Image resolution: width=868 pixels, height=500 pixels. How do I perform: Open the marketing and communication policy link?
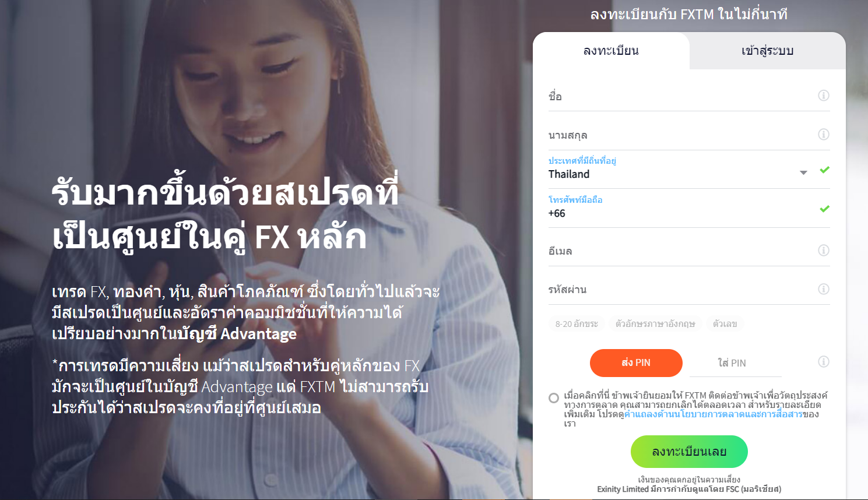pos(714,414)
